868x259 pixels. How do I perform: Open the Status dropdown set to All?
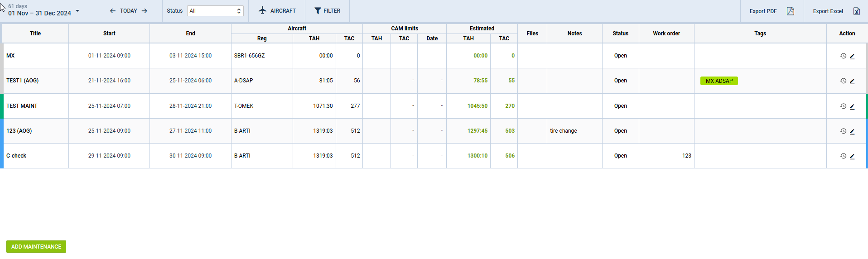point(215,11)
